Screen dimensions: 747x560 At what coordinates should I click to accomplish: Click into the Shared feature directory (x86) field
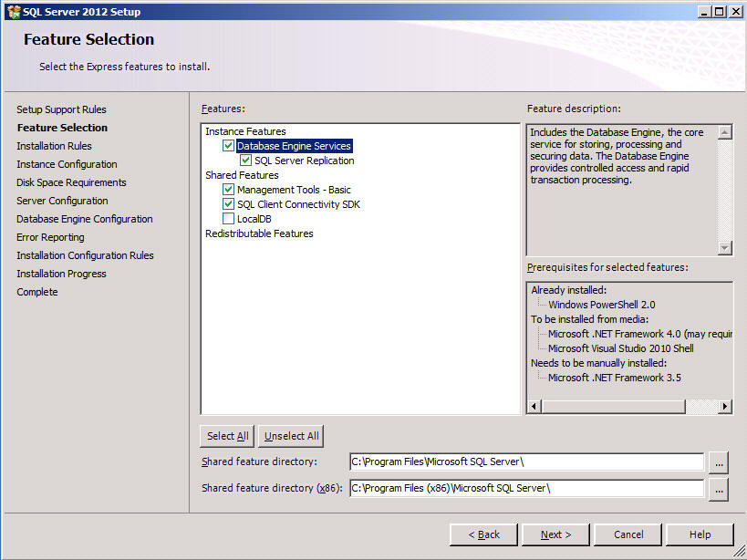coord(527,489)
